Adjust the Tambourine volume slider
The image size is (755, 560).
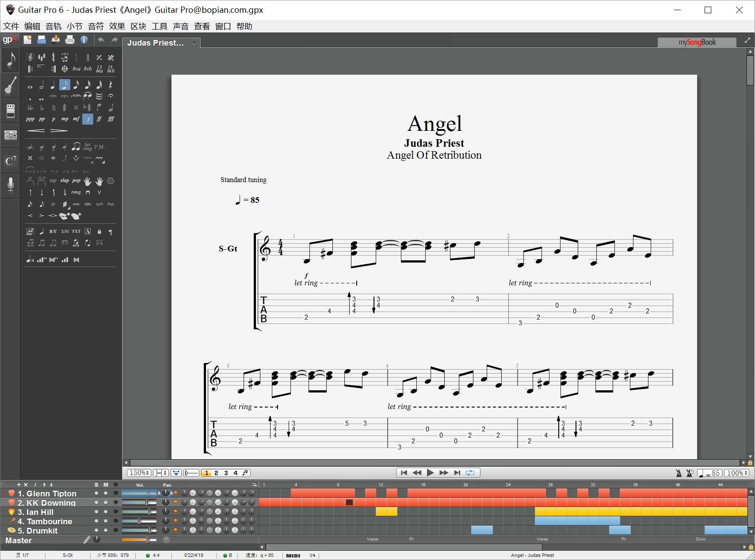[139, 521]
